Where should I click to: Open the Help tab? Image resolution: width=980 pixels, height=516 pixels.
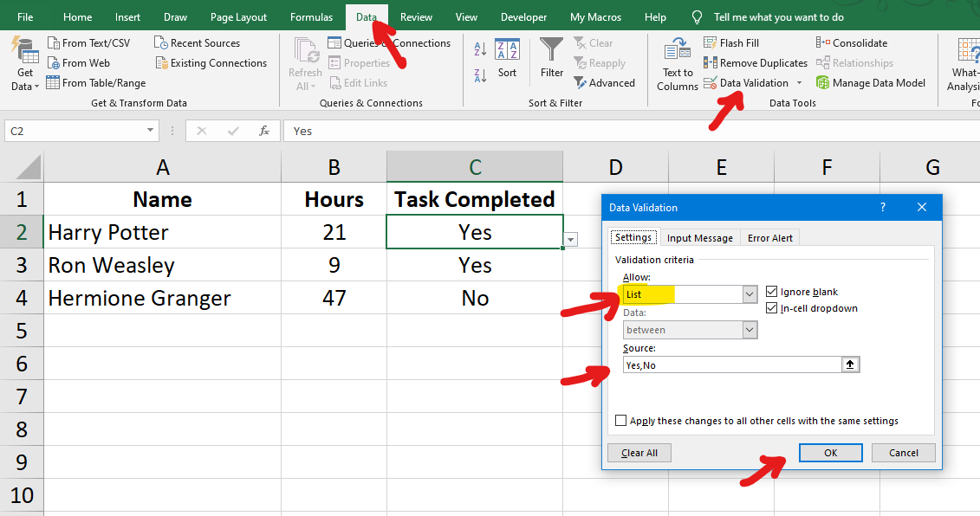pos(655,16)
